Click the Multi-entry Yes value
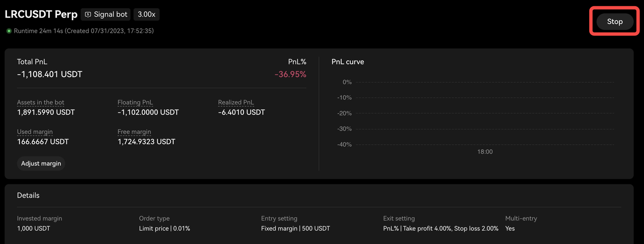Image resolution: width=644 pixels, height=244 pixels. pos(510,228)
